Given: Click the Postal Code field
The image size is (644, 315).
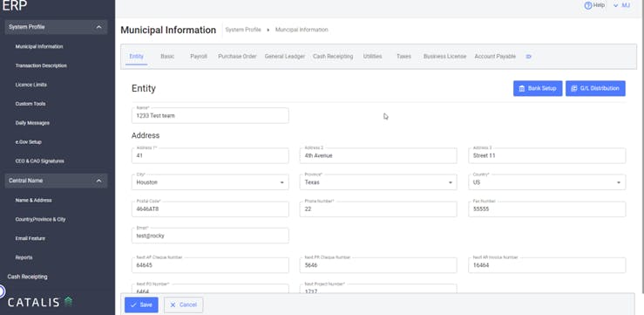Looking at the screenshot, I should pos(210,209).
